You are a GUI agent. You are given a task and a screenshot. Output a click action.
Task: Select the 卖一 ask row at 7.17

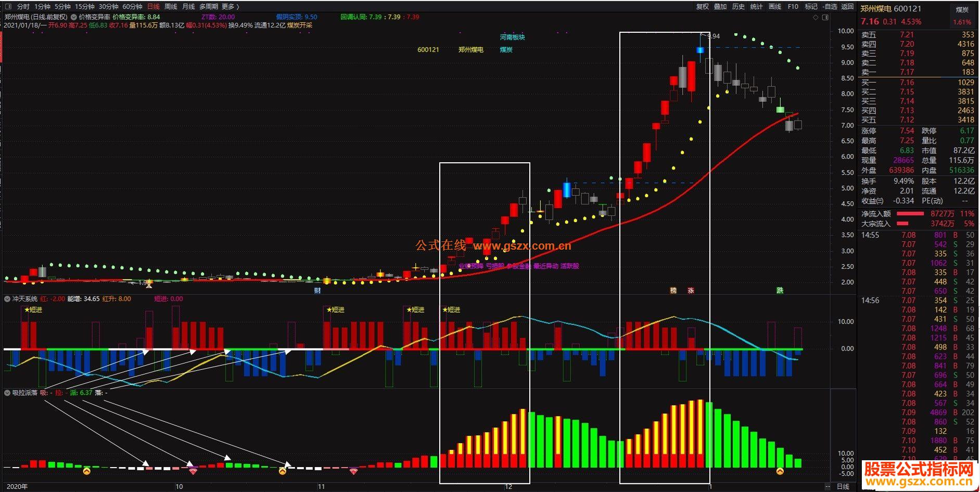coord(918,72)
